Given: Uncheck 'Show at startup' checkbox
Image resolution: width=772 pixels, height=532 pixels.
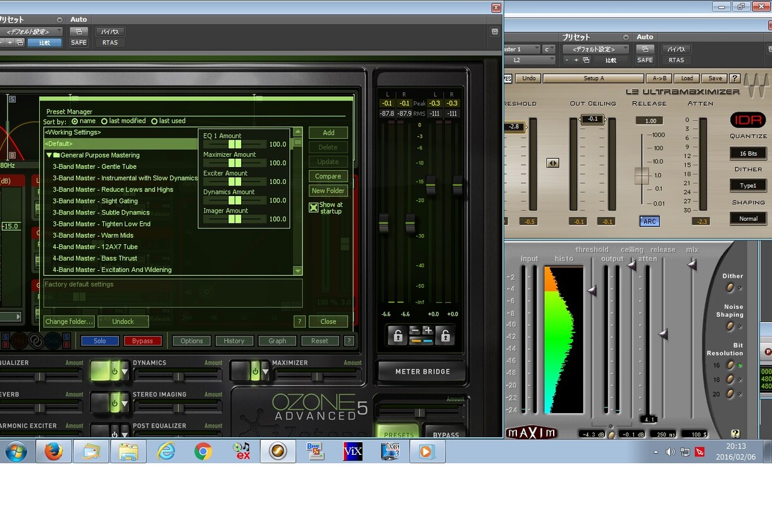Looking at the screenshot, I should click(313, 207).
